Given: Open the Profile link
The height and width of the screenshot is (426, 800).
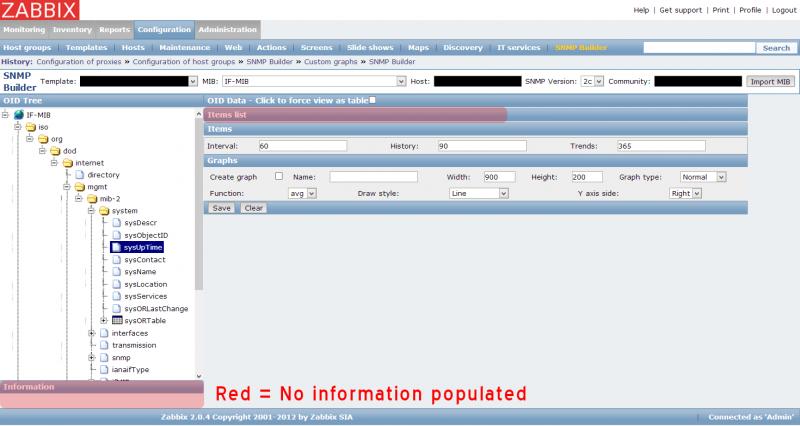Looking at the screenshot, I should point(750,10).
